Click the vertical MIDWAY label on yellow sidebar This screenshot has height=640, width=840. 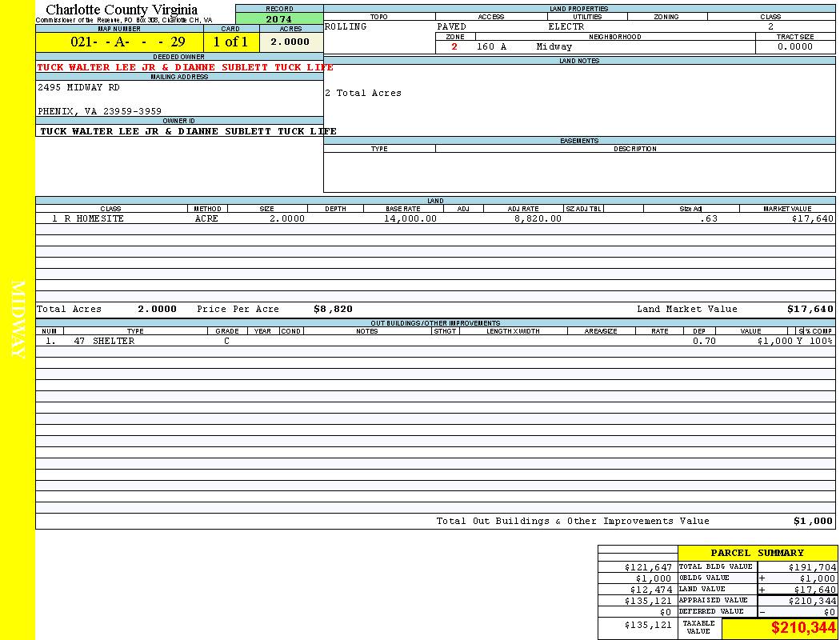coord(19,319)
